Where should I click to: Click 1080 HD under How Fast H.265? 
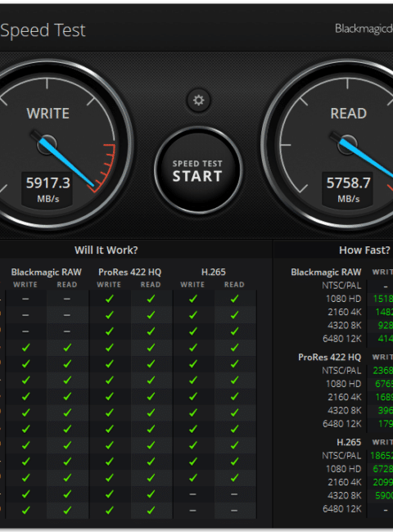click(343, 469)
